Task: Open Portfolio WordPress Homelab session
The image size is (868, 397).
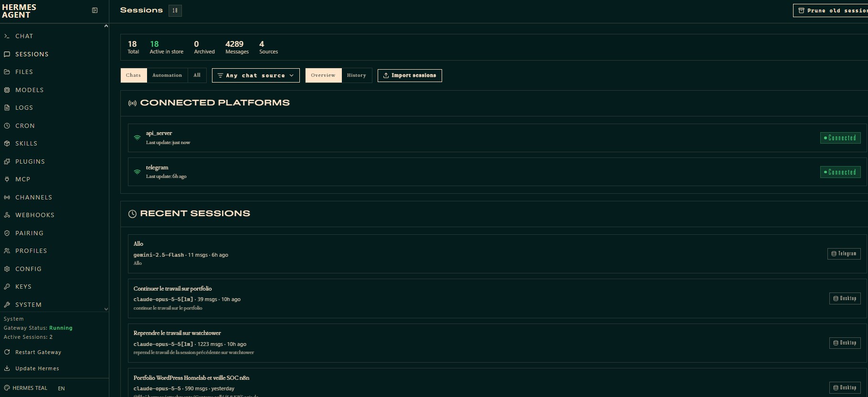Action: click(x=497, y=383)
